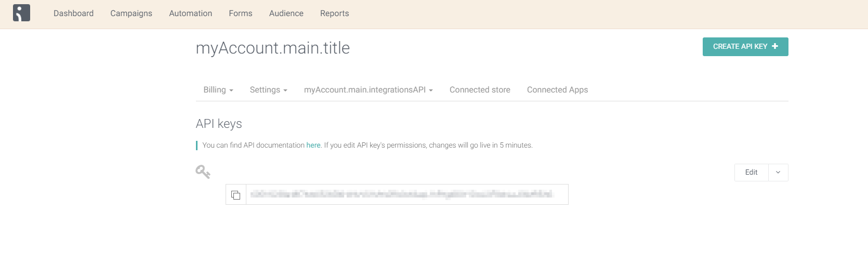Copy the API key with copy icon
This screenshot has width=868, height=263.
(236, 194)
